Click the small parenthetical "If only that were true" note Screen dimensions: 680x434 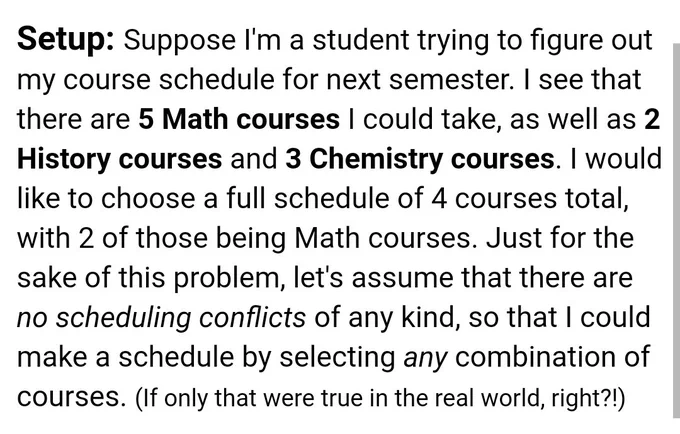click(x=380, y=398)
